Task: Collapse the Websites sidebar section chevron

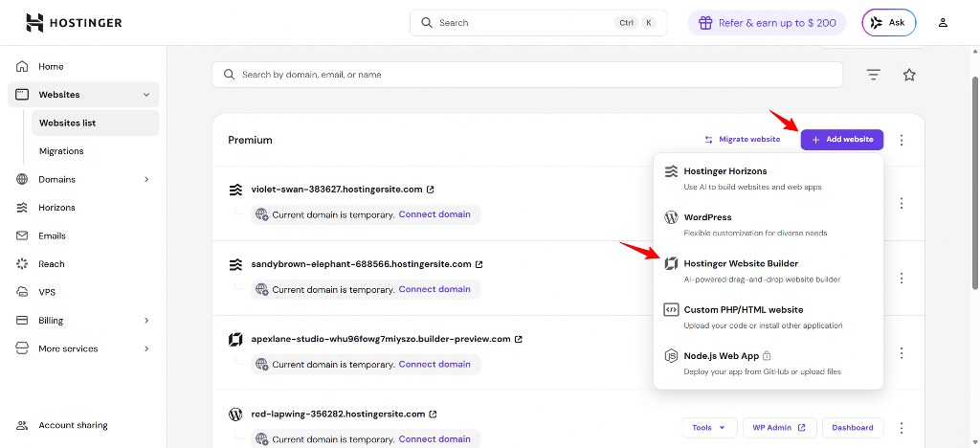Action: [x=146, y=95]
